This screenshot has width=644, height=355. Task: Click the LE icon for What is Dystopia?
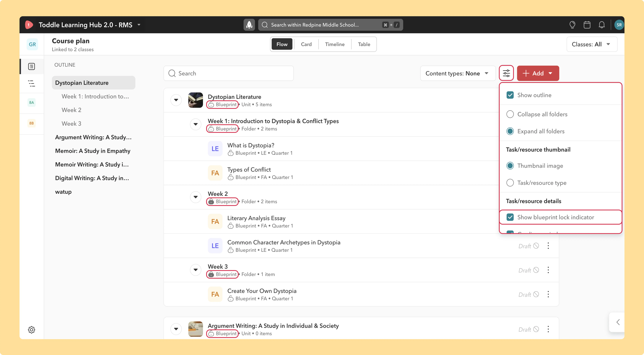point(215,149)
